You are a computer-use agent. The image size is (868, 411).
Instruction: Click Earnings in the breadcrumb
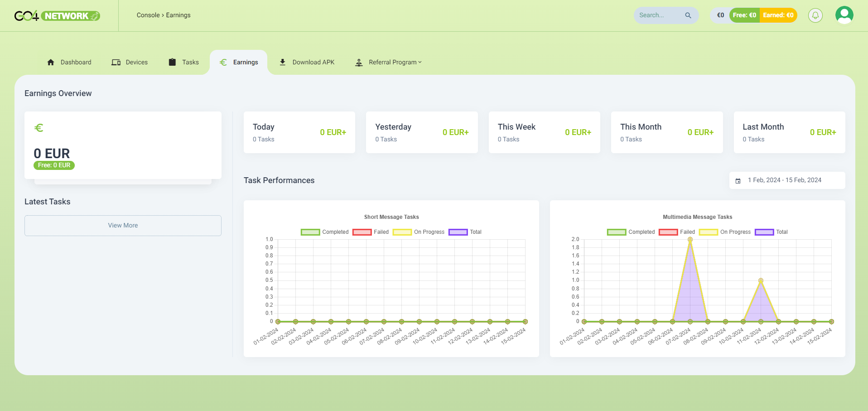click(178, 15)
